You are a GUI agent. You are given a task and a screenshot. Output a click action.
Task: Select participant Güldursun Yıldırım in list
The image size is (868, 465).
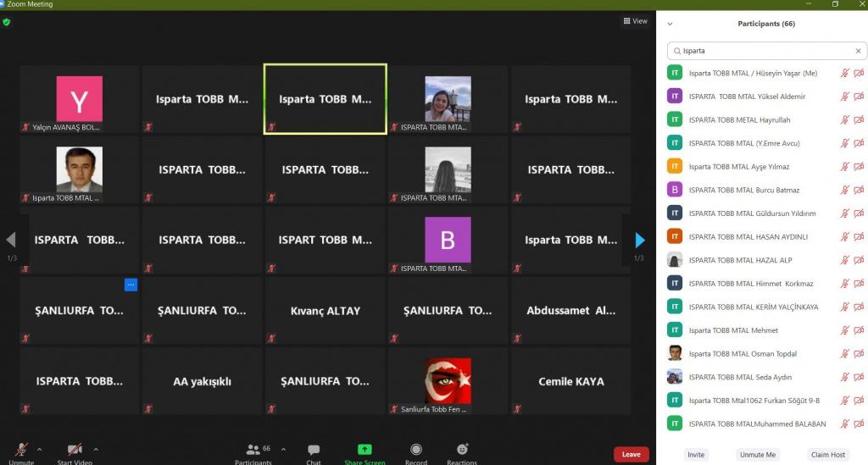(766, 213)
